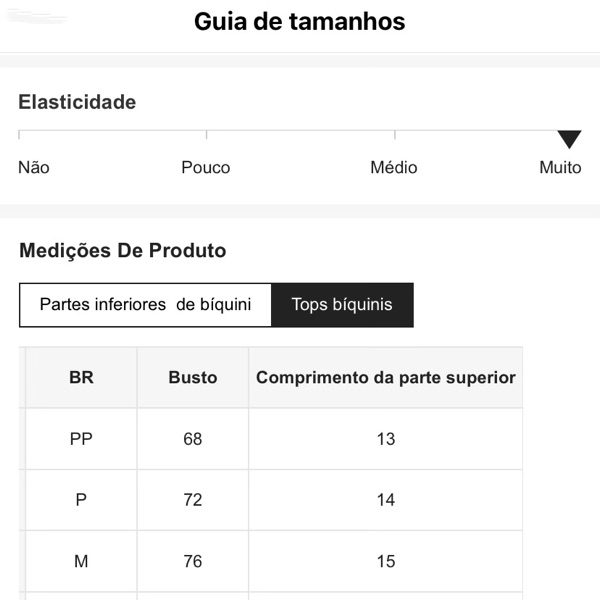This screenshot has height=600, width=600.
Task: Click the Guia de tamanhos title
Action: click(300, 22)
